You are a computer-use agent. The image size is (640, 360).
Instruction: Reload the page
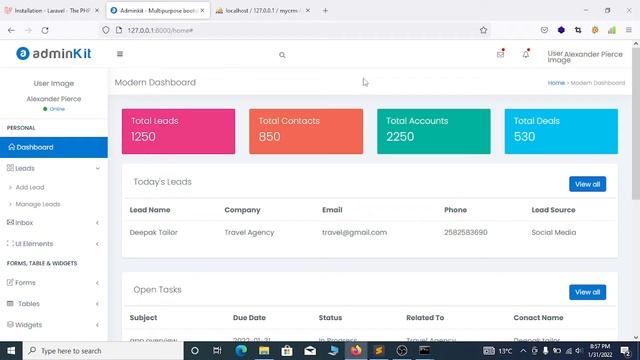click(x=45, y=30)
